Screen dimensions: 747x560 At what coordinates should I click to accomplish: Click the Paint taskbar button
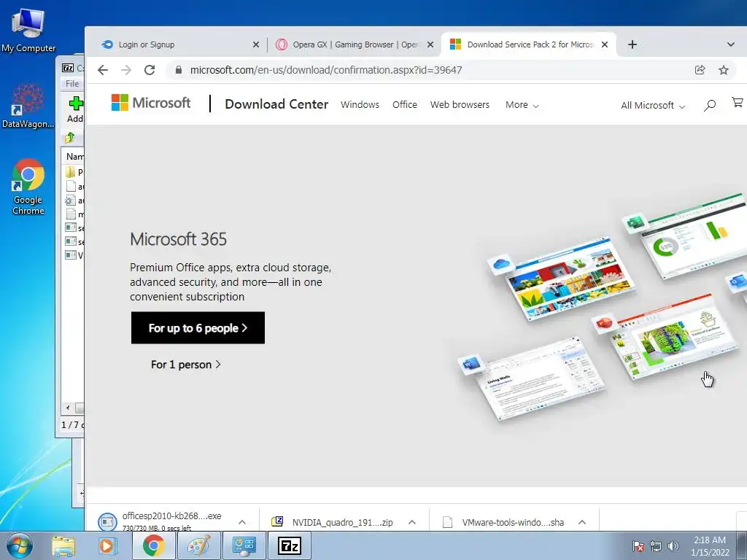click(x=198, y=545)
